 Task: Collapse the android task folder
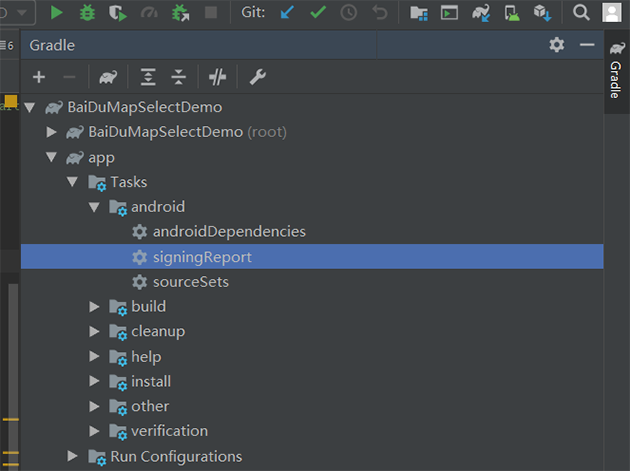pyautogui.click(x=95, y=207)
